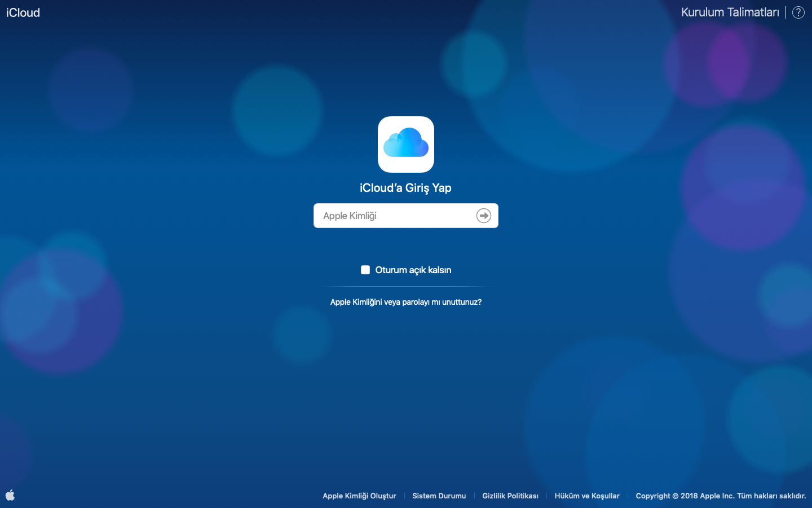Click the Copyright 2018 Apple Inc. notice
This screenshot has width=812, height=508.
(x=685, y=496)
